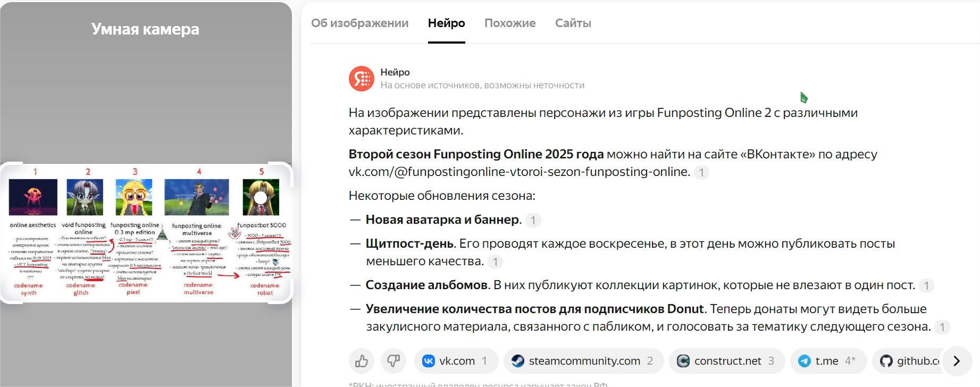Select the Нейро tab
980x387 pixels.
tap(446, 23)
